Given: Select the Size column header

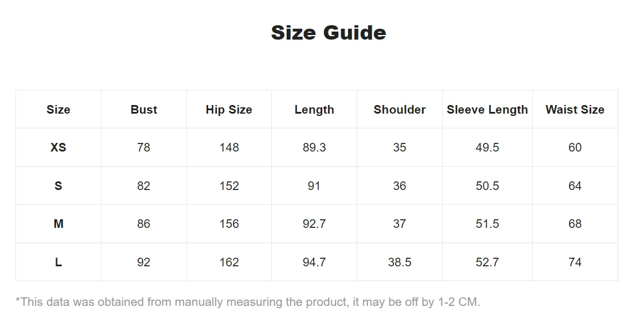Looking at the screenshot, I should 58,110.
